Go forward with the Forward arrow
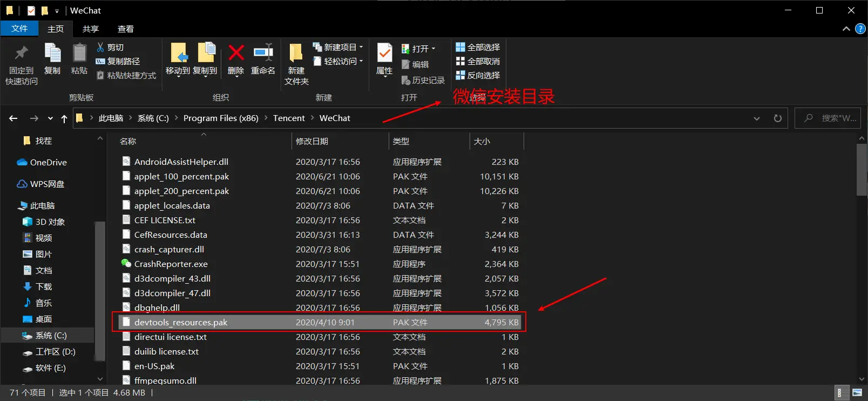This screenshot has width=868, height=401. tap(34, 118)
